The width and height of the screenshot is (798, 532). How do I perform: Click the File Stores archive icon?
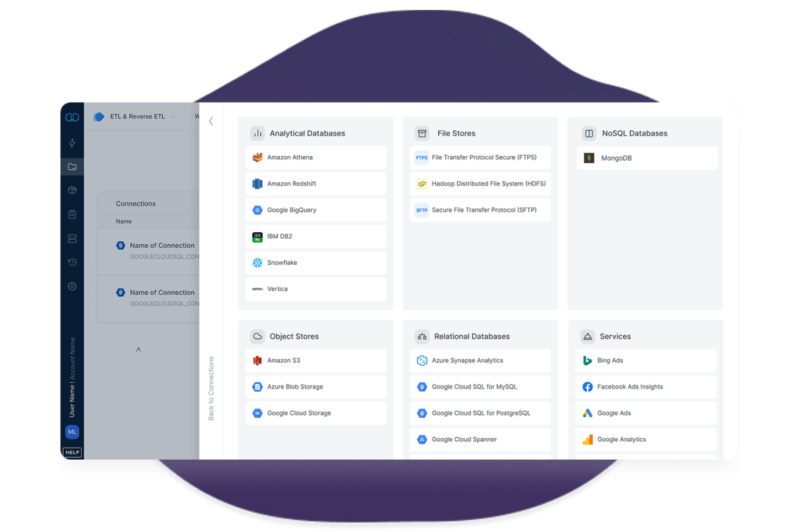pos(422,133)
